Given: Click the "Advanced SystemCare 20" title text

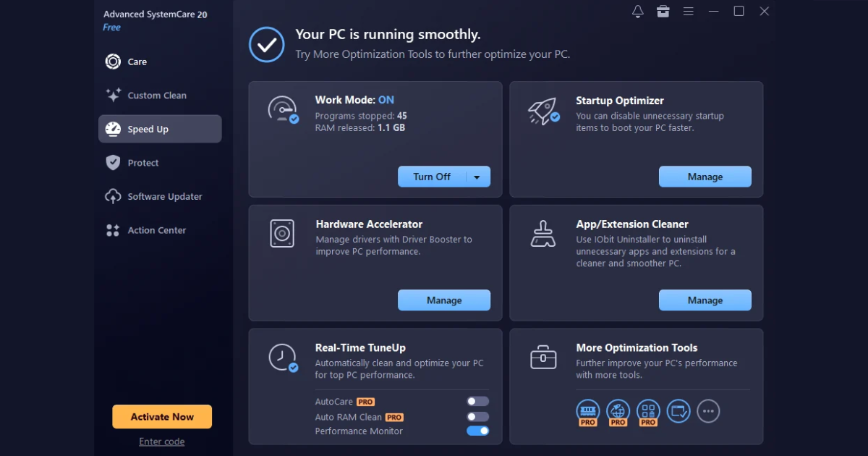Looking at the screenshot, I should pos(156,14).
